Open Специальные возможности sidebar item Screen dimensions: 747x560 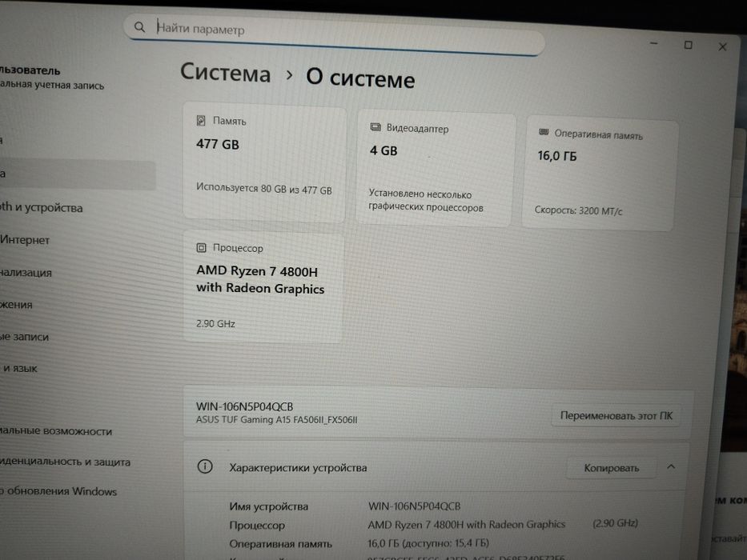pyautogui.click(x=56, y=431)
